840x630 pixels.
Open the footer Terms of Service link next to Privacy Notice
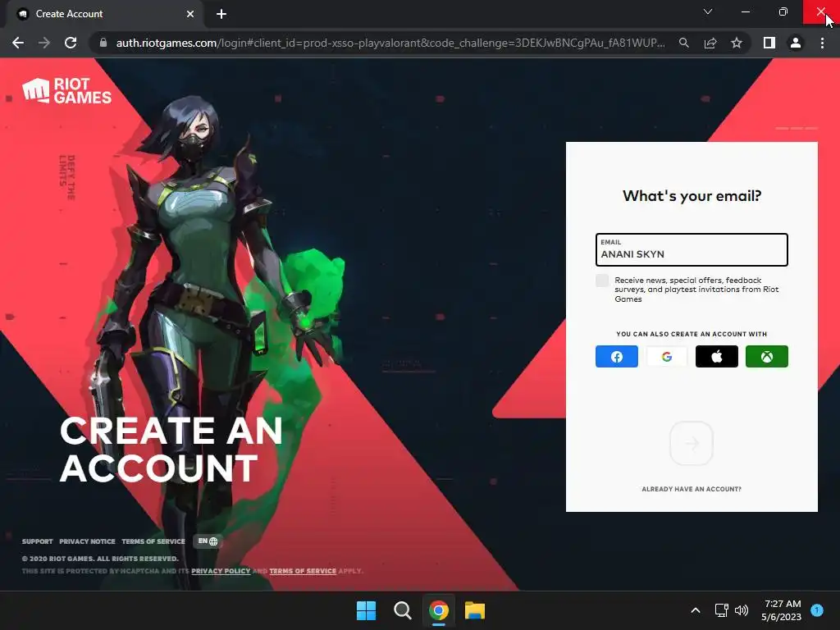click(153, 541)
